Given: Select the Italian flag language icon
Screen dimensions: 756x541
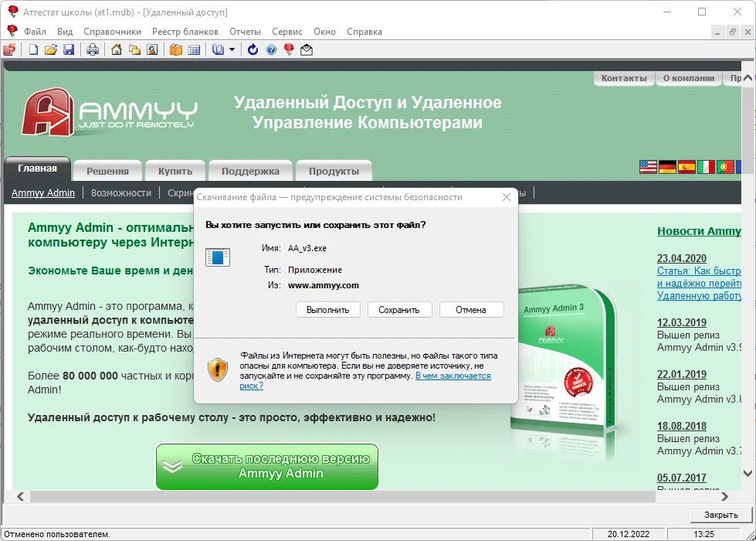Looking at the screenshot, I should coord(706,167).
